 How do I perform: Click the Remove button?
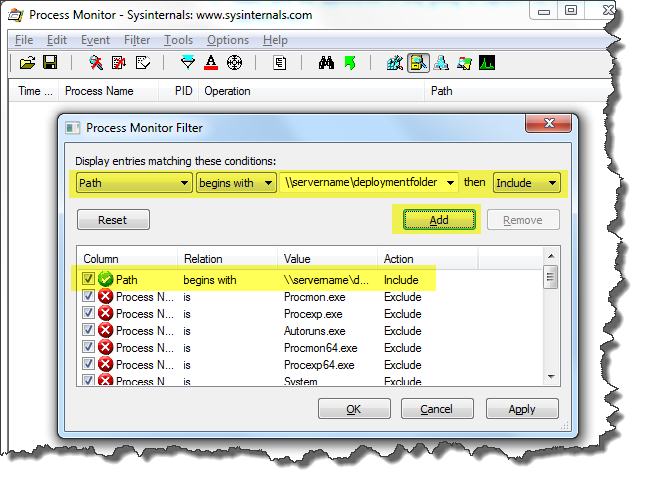[x=523, y=220]
